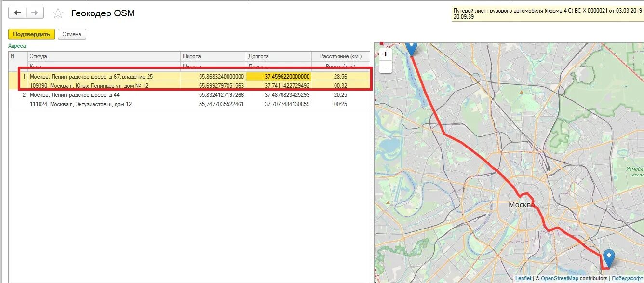Click the Москва city label on map

(x=522, y=205)
